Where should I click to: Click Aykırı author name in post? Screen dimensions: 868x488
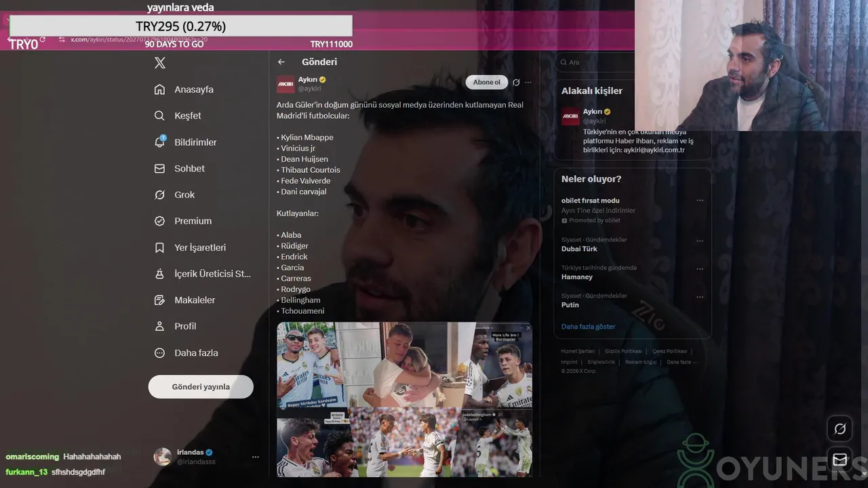307,79
